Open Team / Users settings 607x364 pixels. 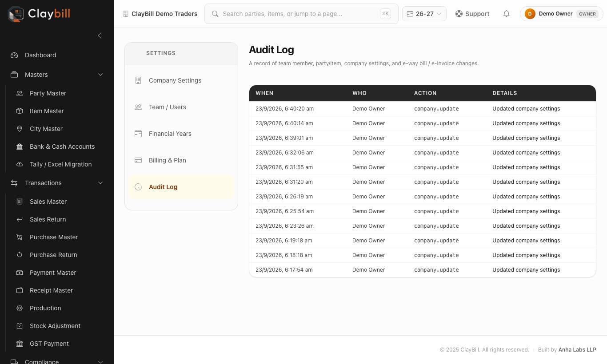coord(181,107)
